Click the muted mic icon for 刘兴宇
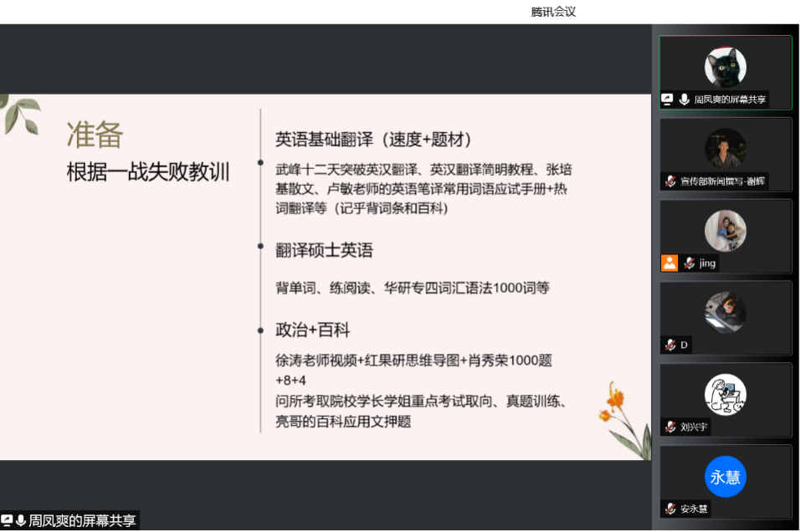800x532 pixels. 670,427
